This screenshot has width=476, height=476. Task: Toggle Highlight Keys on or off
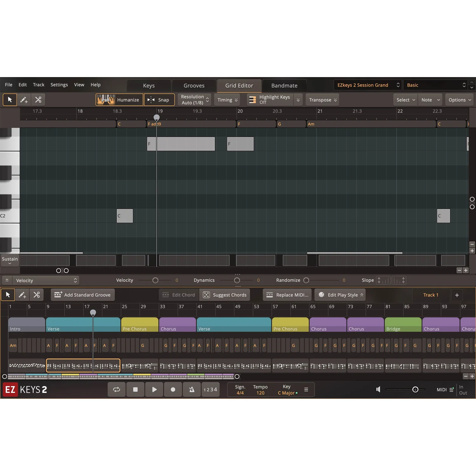pos(270,100)
